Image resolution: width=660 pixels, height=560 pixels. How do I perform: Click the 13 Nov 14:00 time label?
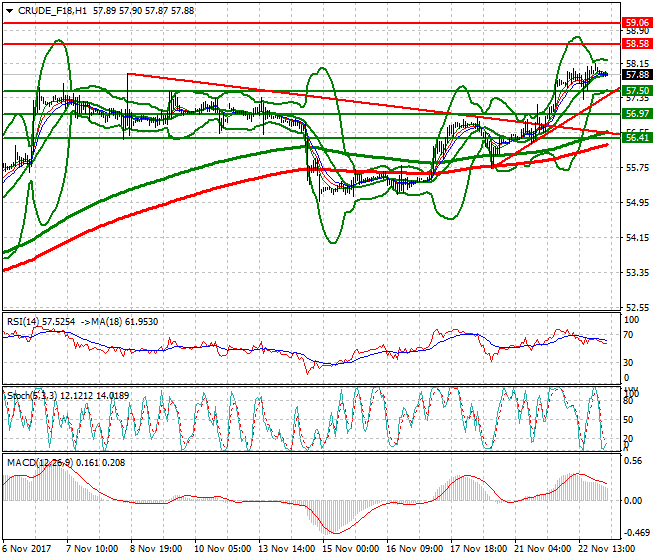286,549
